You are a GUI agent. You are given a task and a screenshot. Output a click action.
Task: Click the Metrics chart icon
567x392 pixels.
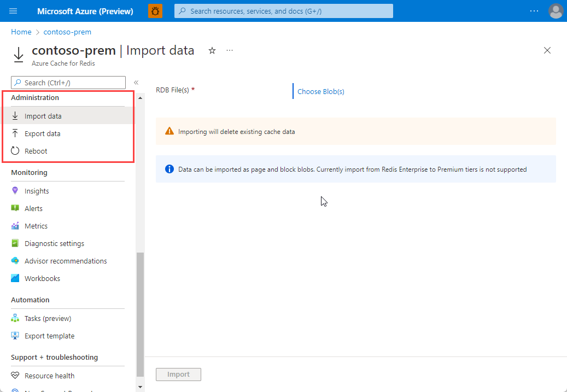[15, 226]
